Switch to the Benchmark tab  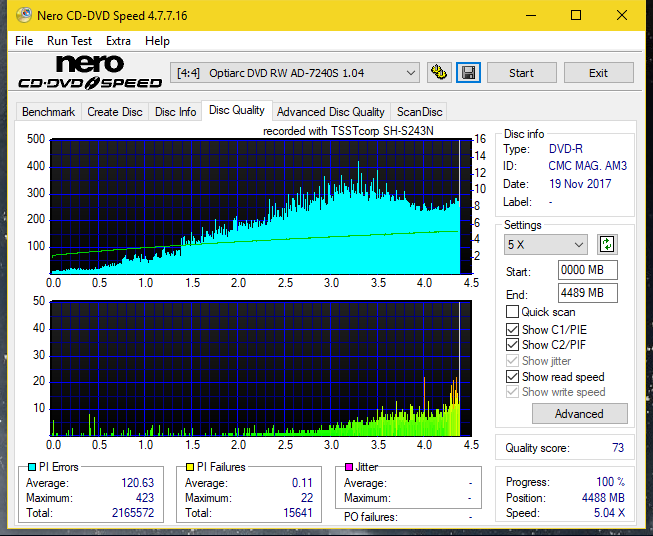tap(48, 112)
